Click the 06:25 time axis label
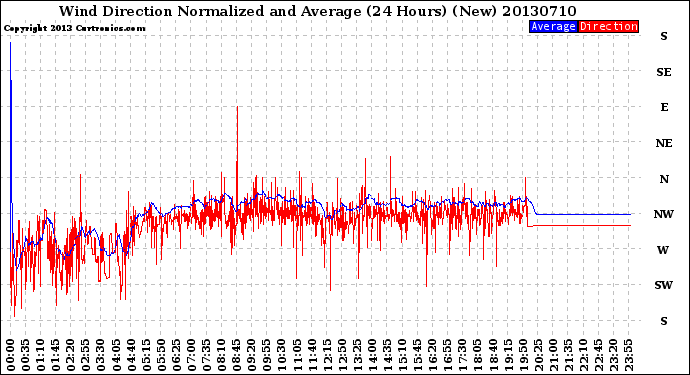The width and height of the screenshot is (690, 375). tap(176, 355)
